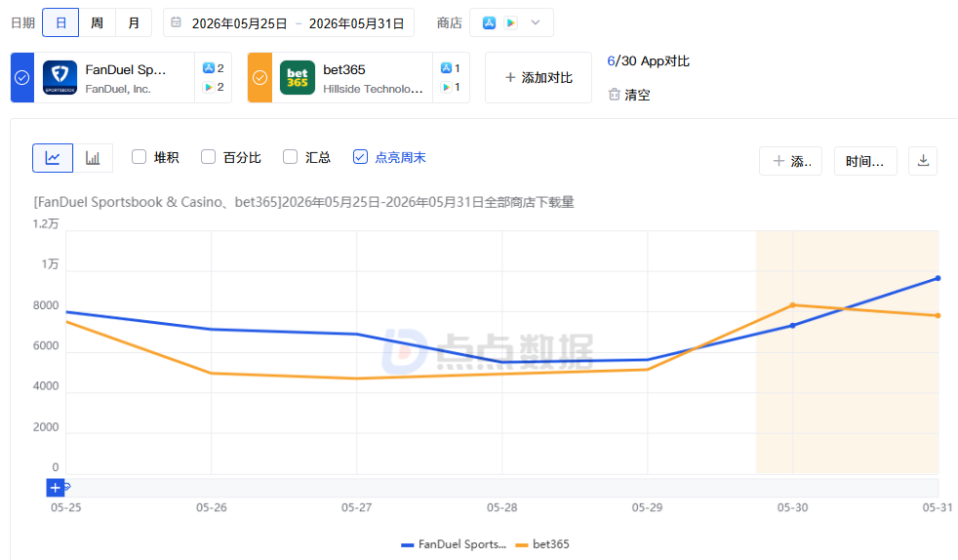Switch to line chart view
Viewport: 958px width, 560px height.
[53, 158]
